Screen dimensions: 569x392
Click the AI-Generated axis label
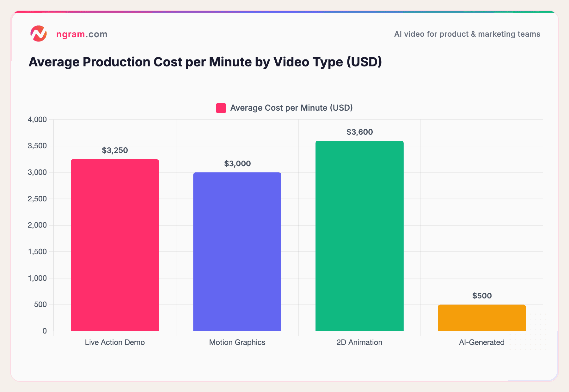(481, 342)
